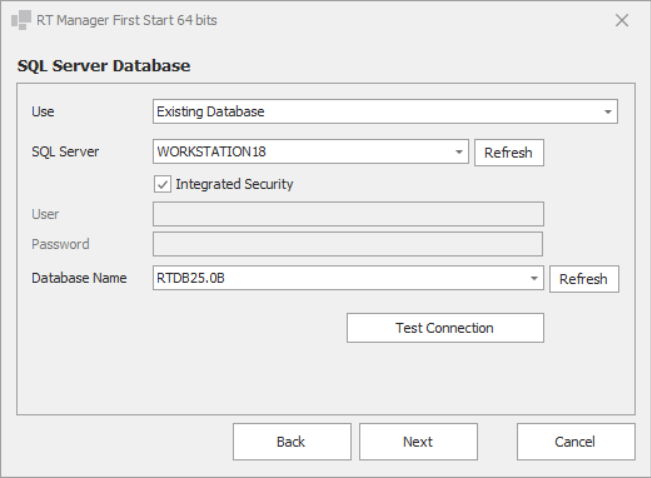Click the Integrated Security label text
The width and height of the screenshot is (651, 478).
tap(234, 184)
